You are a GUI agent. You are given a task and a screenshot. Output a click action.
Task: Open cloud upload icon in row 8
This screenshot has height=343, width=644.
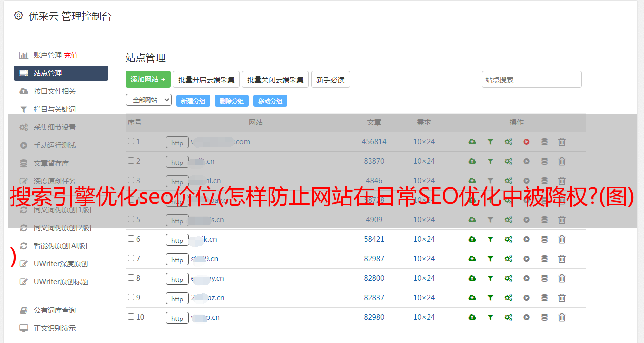tap(472, 278)
